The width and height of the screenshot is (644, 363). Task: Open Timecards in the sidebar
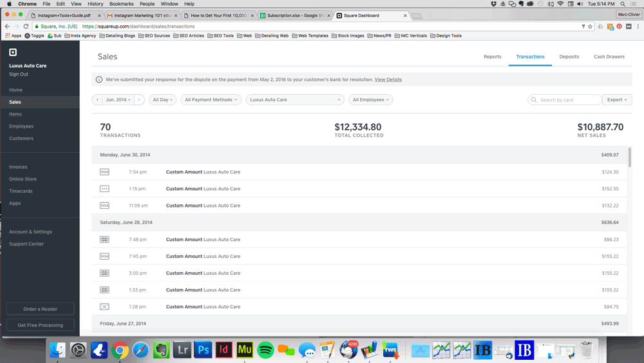21,191
